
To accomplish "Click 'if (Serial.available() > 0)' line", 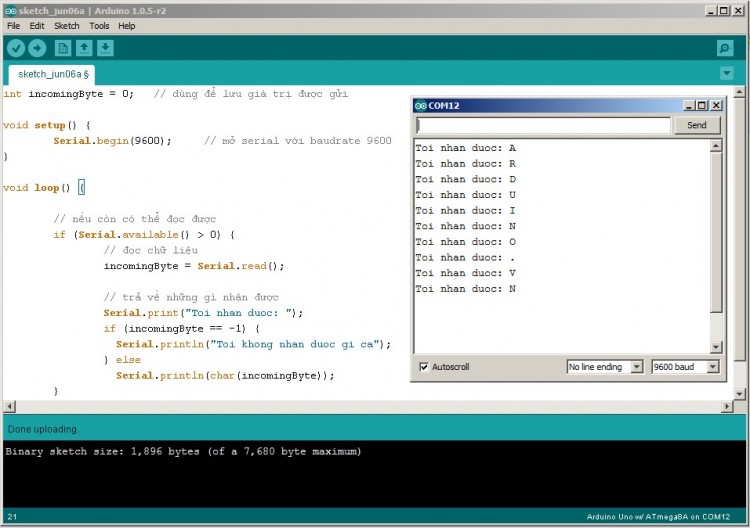I will click(144, 235).
